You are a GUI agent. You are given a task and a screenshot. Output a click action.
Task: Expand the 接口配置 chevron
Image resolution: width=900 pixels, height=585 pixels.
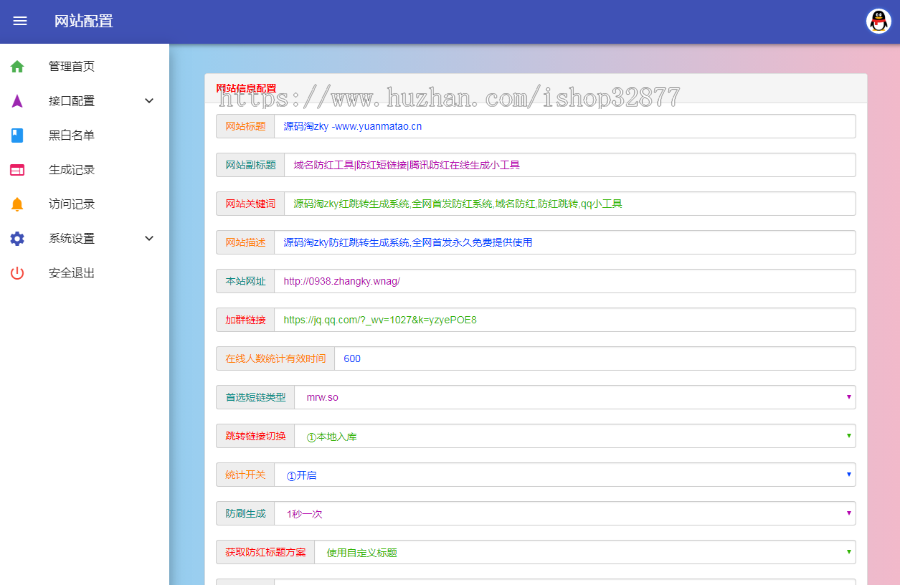point(149,101)
